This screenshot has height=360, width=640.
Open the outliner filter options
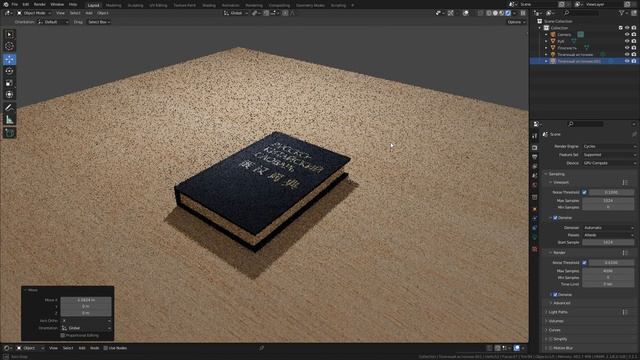623,13
